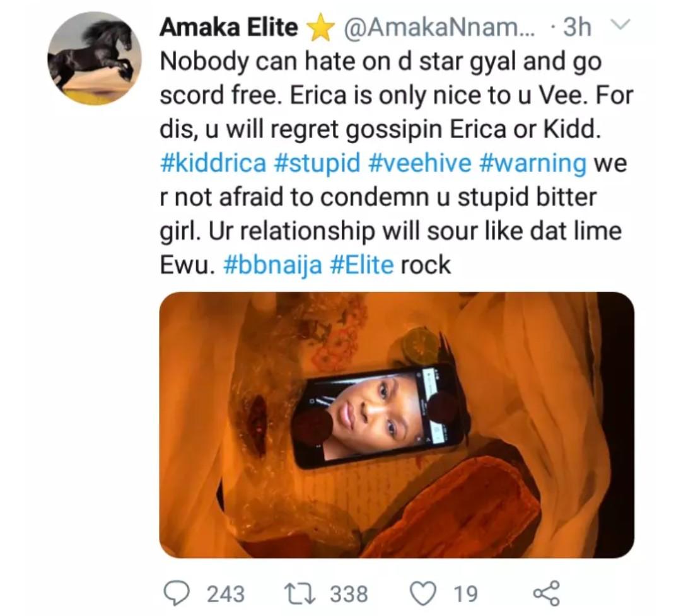View the attached phone photo
This screenshot has height=616, width=681.
click(x=396, y=424)
